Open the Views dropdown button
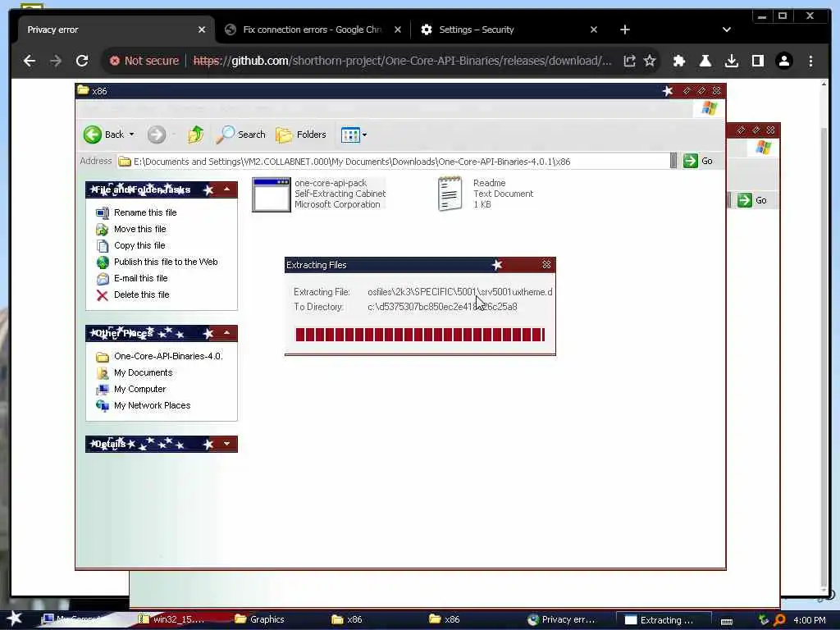 point(354,135)
